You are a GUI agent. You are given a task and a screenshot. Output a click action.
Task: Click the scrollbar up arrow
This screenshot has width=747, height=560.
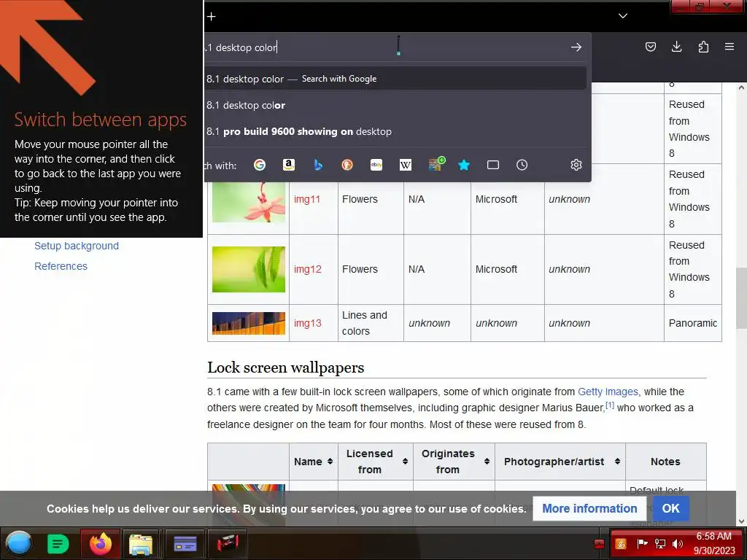(x=741, y=87)
